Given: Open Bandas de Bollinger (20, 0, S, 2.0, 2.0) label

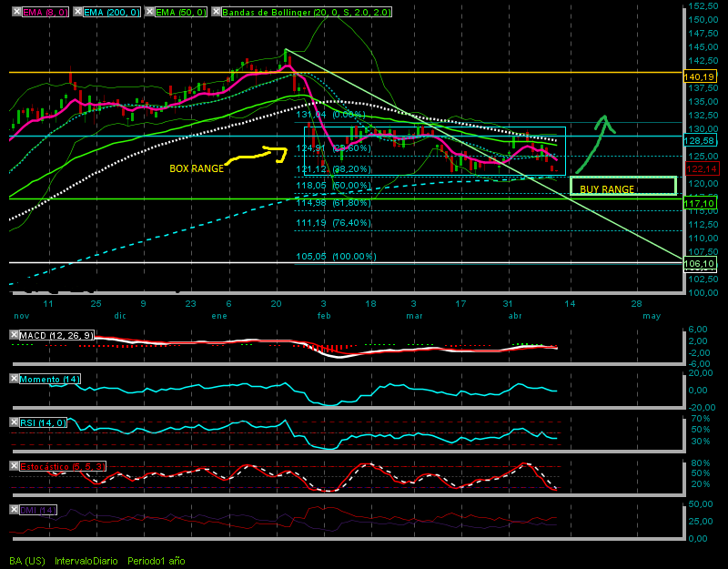Looking at the screenshot, I should [x=307, y=12].
